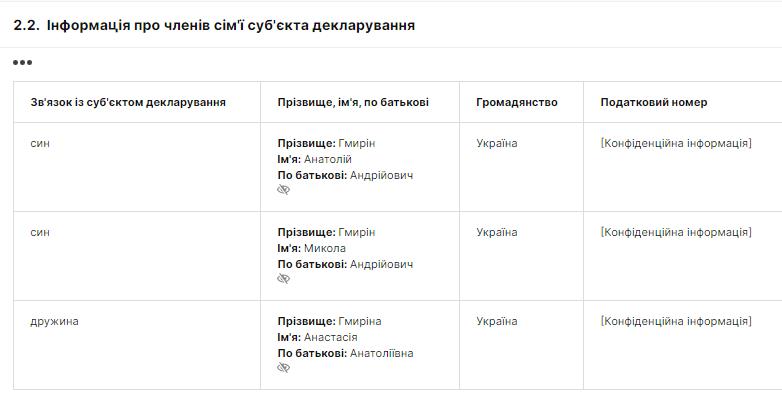Click "Україна" citizenship in the дружина row
The height and width of the screenshot is (401, 782).
497,321
